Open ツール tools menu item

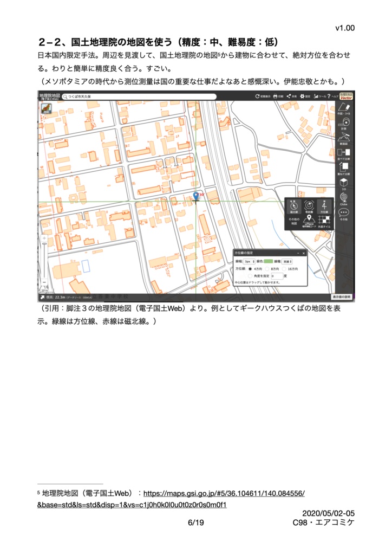click(320, 96)
